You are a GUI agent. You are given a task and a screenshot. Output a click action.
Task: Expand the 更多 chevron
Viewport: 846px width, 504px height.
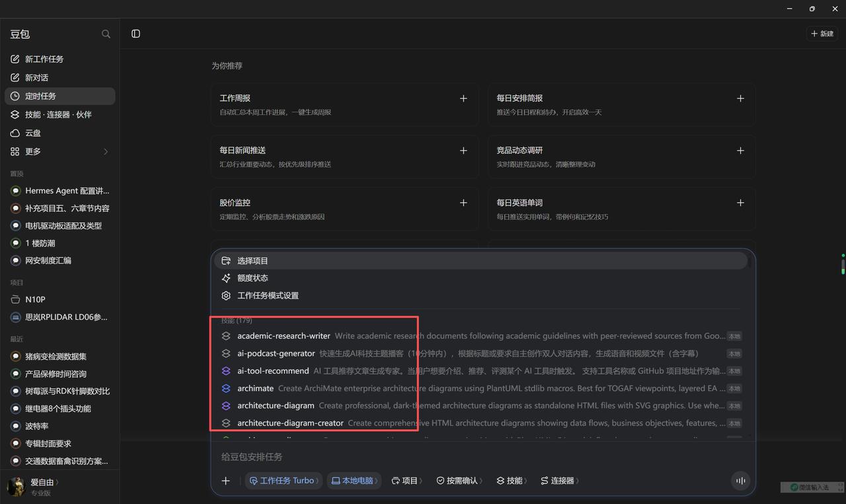[x=106, y=151]
